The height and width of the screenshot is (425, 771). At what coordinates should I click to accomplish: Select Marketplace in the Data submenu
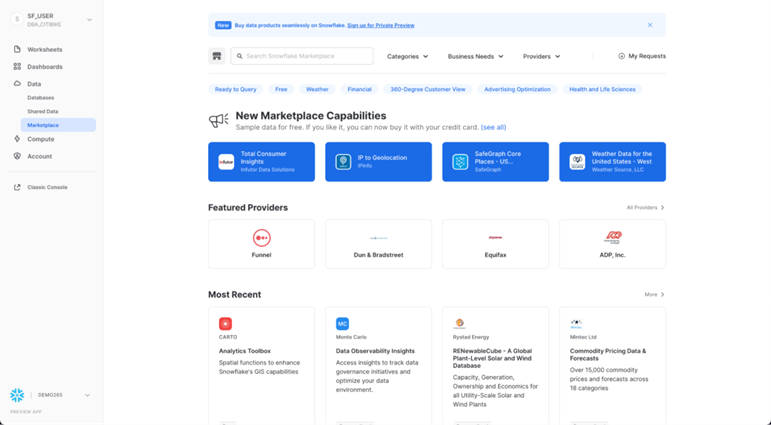[x=43, y=125]
